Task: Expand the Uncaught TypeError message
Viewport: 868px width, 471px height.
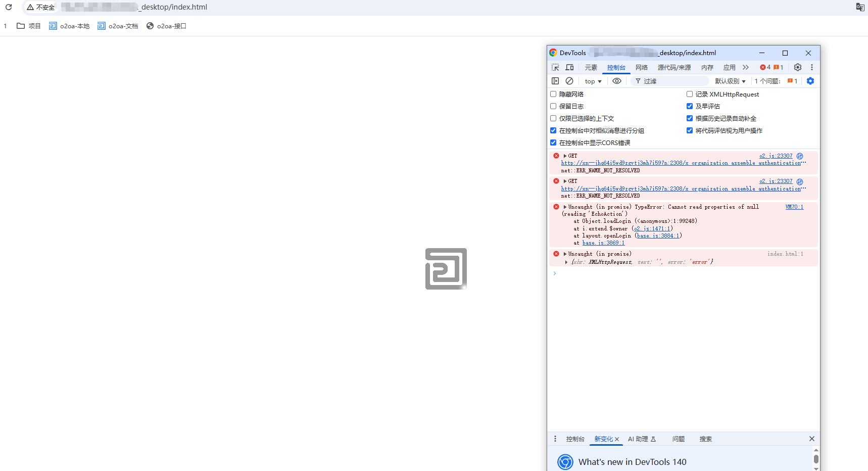Action: [565, 207]
